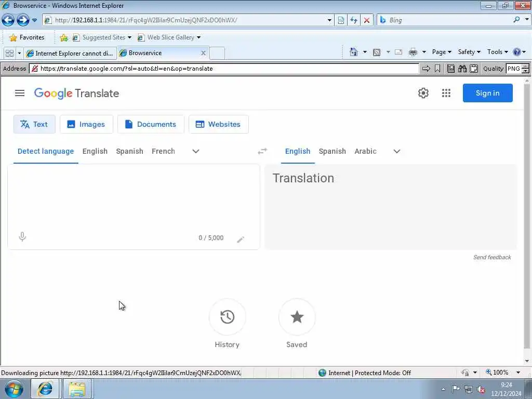
Task: Click the RSS feeds icon
Action: tap(377, 52)
